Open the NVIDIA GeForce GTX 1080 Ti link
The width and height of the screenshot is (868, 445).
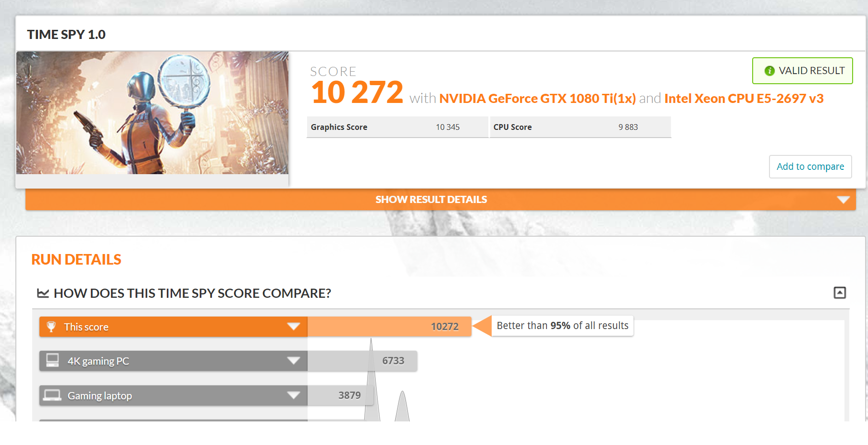coord(537,99)
